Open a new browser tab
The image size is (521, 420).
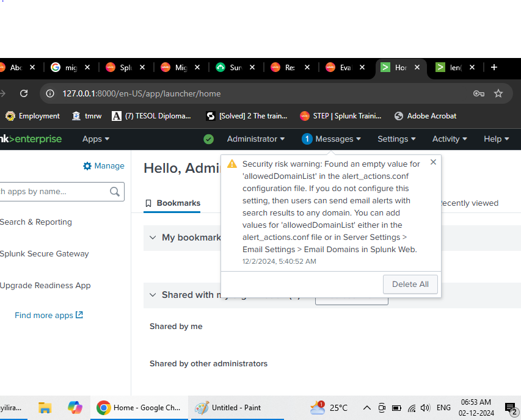tap(494, 67)
